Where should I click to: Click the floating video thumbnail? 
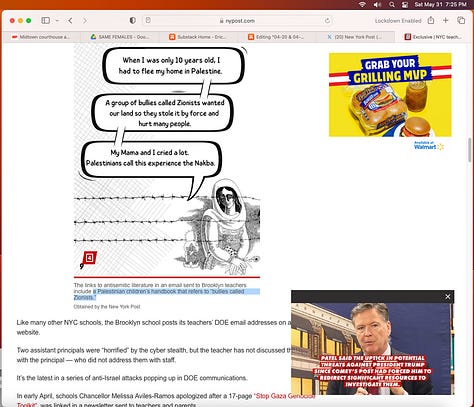pyautogui.click(x=372, y=349)
